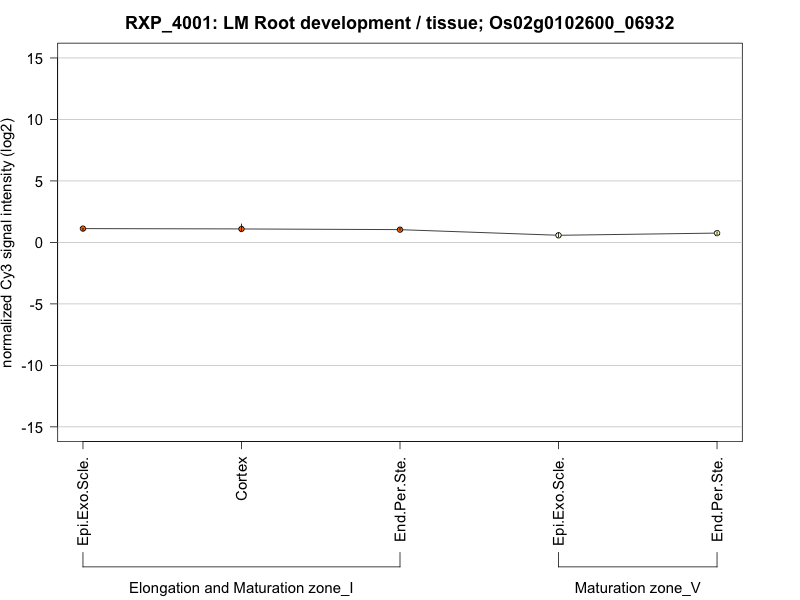Image resolution: width=800 pixels, height=600 pixels.
Task: Click the y-axis tick label 15
Action: coord(35,58)
